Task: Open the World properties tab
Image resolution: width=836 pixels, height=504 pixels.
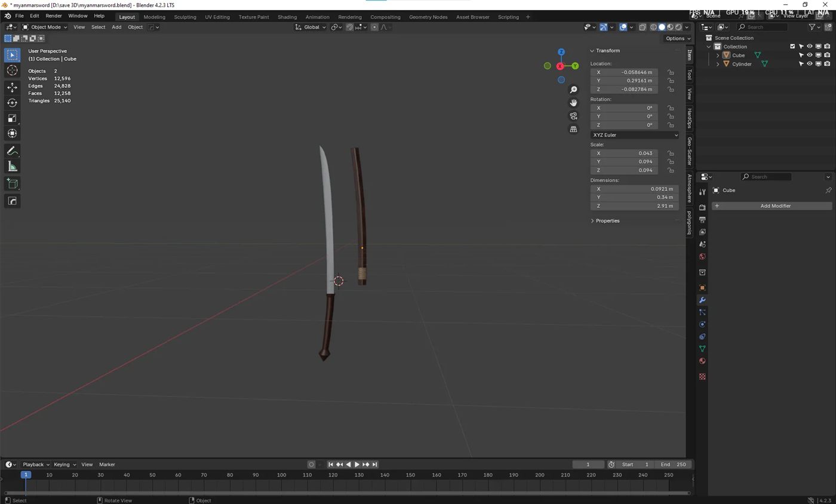Action: click(x=702, y=257)
